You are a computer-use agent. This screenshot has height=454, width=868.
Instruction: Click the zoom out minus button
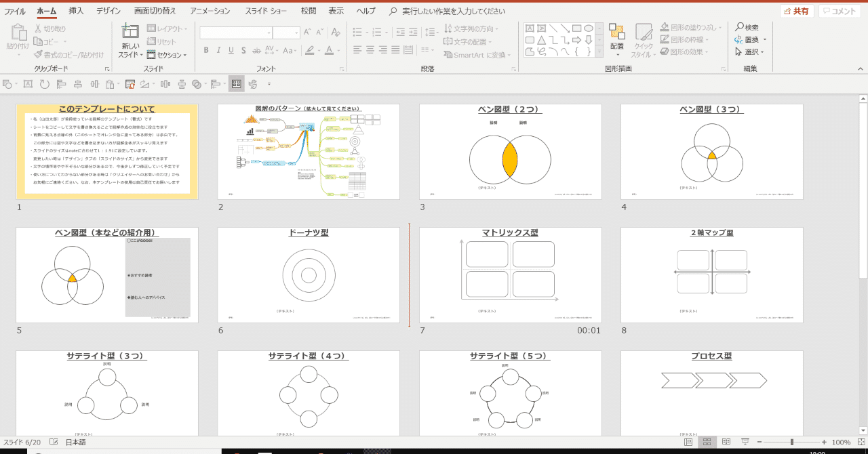tap(758, 442)
